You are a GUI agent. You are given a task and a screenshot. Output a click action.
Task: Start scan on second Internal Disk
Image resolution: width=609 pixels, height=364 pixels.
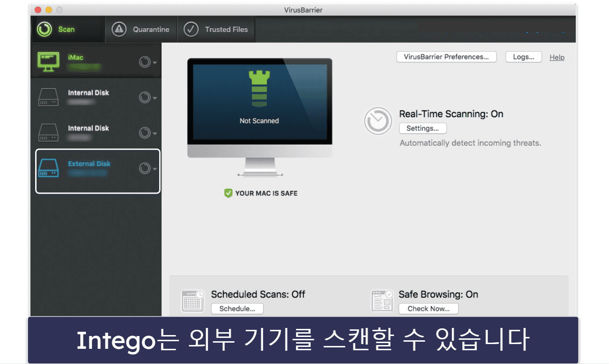(x=144, y=133)
